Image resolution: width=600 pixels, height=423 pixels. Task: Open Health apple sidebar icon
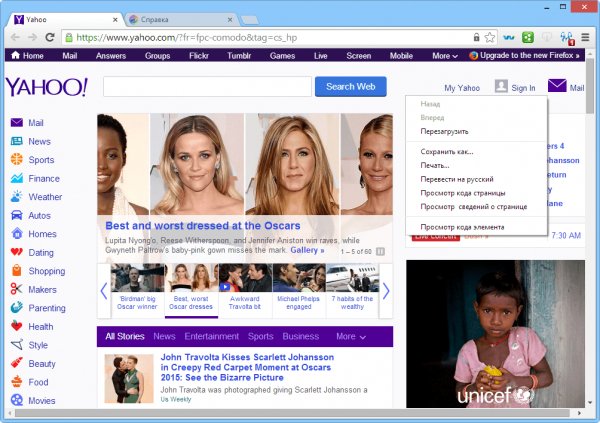tap(16, 326)
